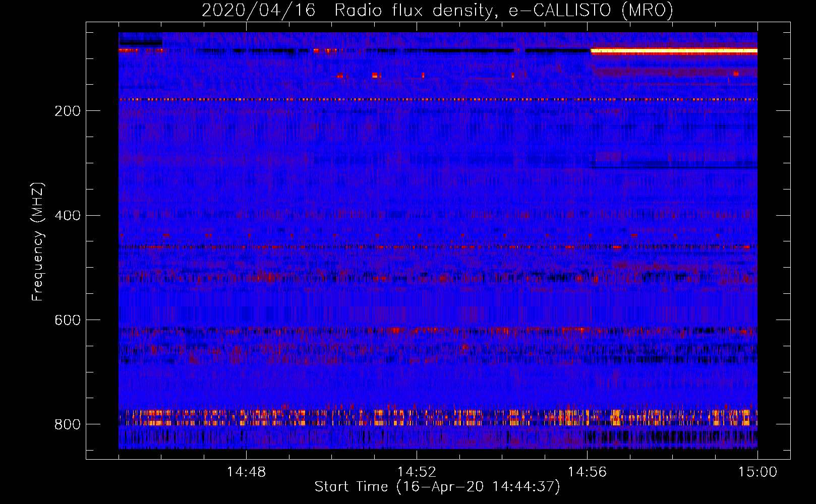This screenshot has height=504, width=816.
Task: Click the 600 frequency tick label
Action: click(x=67, y=320)
